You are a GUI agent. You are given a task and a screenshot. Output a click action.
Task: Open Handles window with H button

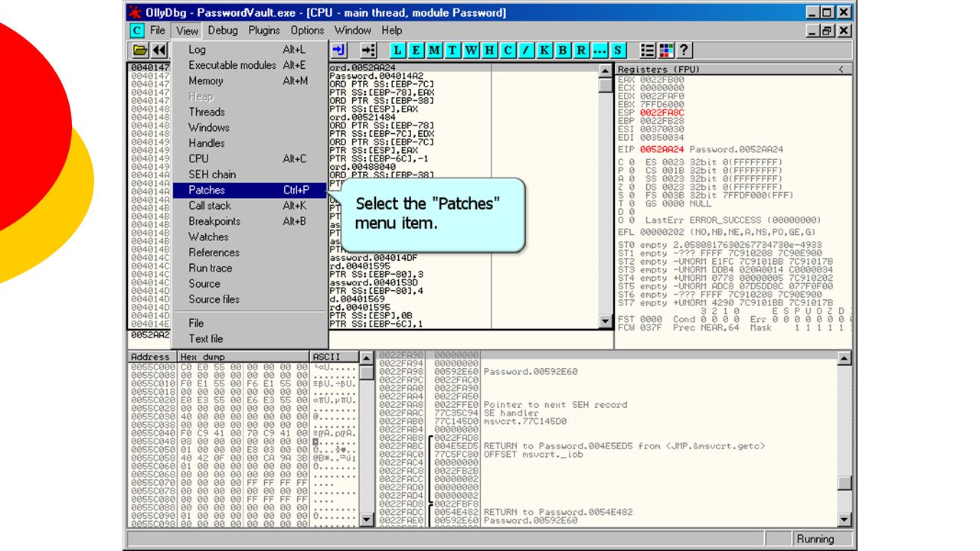pos(490,51)
